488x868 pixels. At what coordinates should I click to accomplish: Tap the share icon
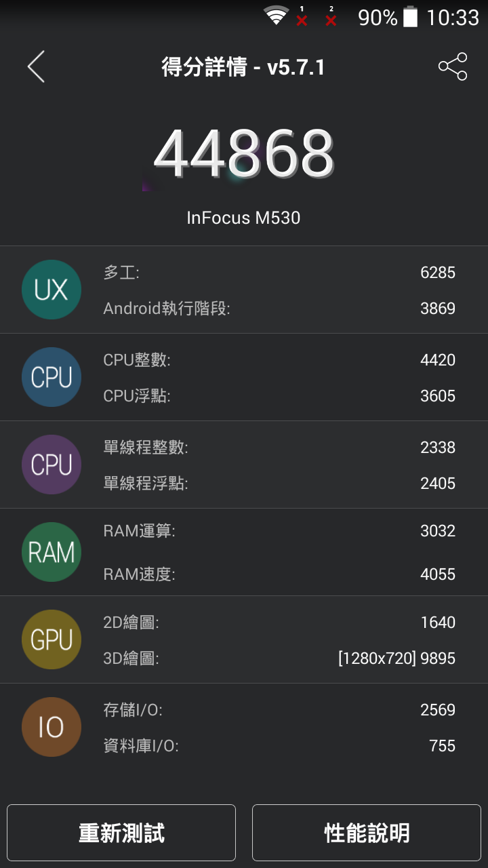coord(453,66)
